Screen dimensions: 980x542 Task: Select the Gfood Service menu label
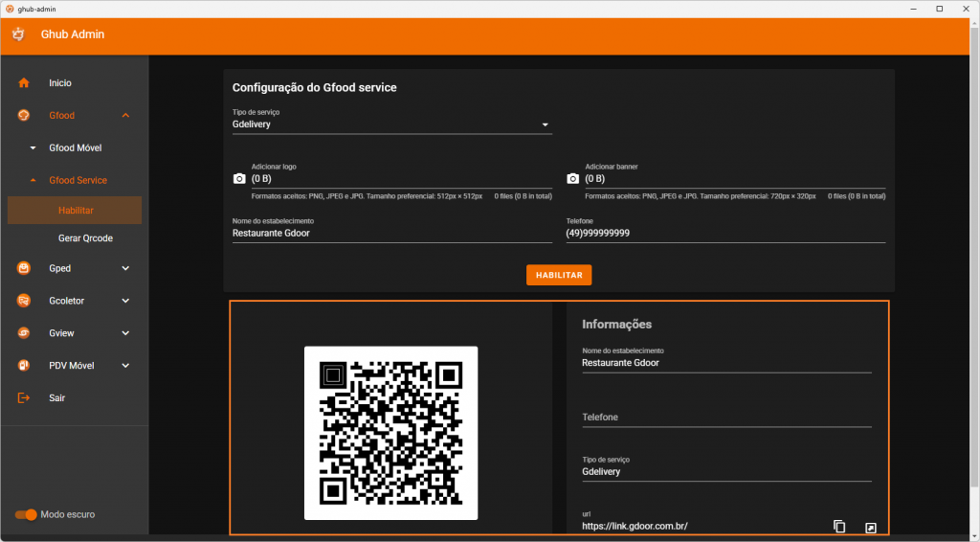pos(78,181)
